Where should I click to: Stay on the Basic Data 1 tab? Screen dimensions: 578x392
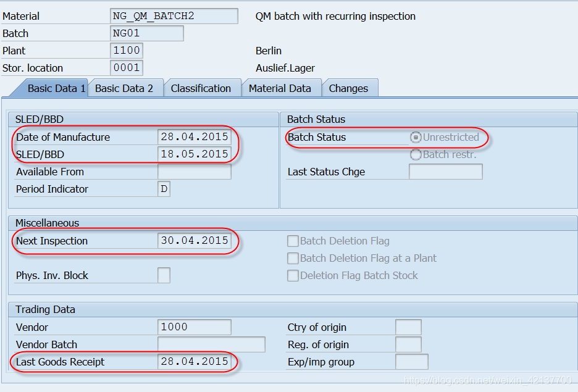[56, 88]
